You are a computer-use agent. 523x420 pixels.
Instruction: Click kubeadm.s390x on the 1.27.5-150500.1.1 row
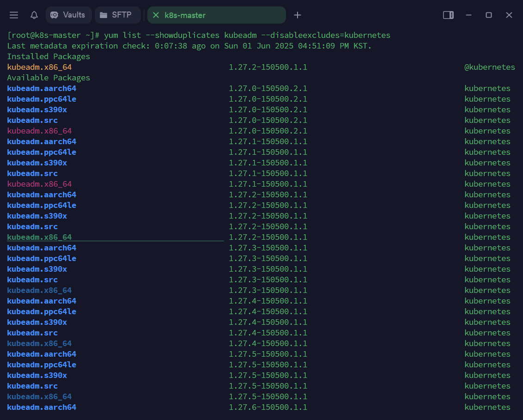(37, 375)
